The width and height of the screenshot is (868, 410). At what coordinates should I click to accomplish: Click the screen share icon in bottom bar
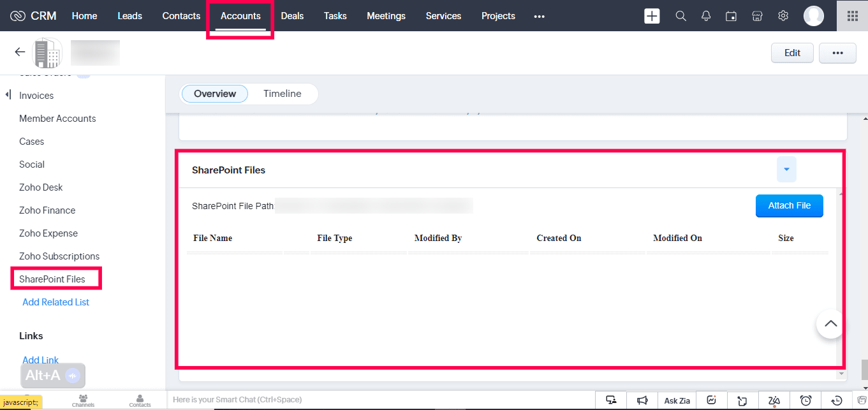(611, 400)
